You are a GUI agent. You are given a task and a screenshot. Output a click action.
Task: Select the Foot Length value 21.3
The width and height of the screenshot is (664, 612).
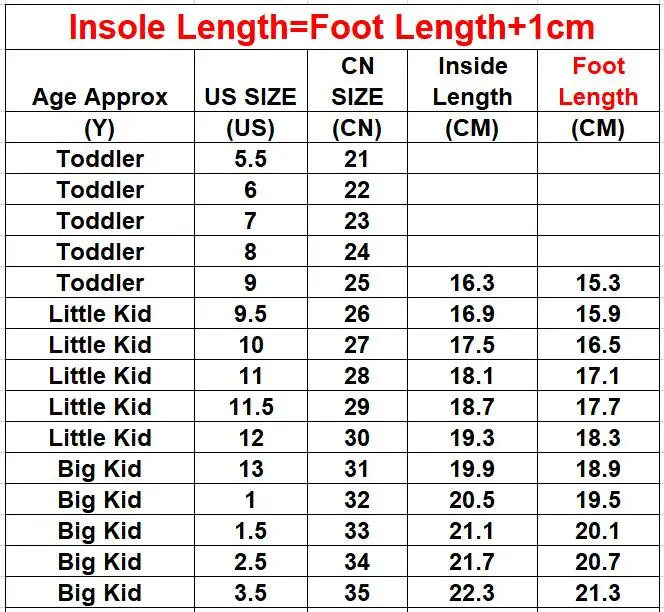tap(598, 593)
